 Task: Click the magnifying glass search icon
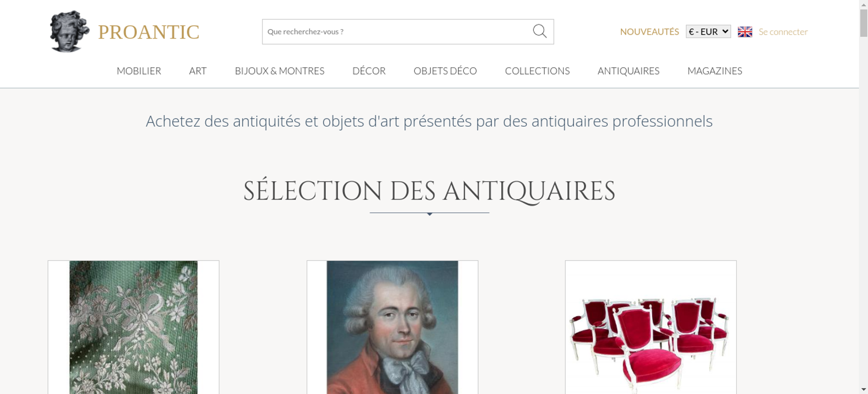click(x=539, y=31)
